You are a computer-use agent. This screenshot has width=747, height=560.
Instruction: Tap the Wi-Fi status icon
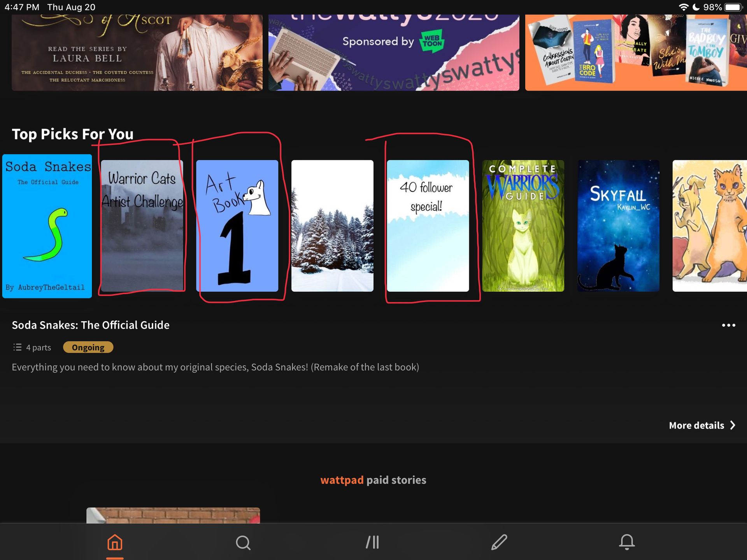pos(683,7)
